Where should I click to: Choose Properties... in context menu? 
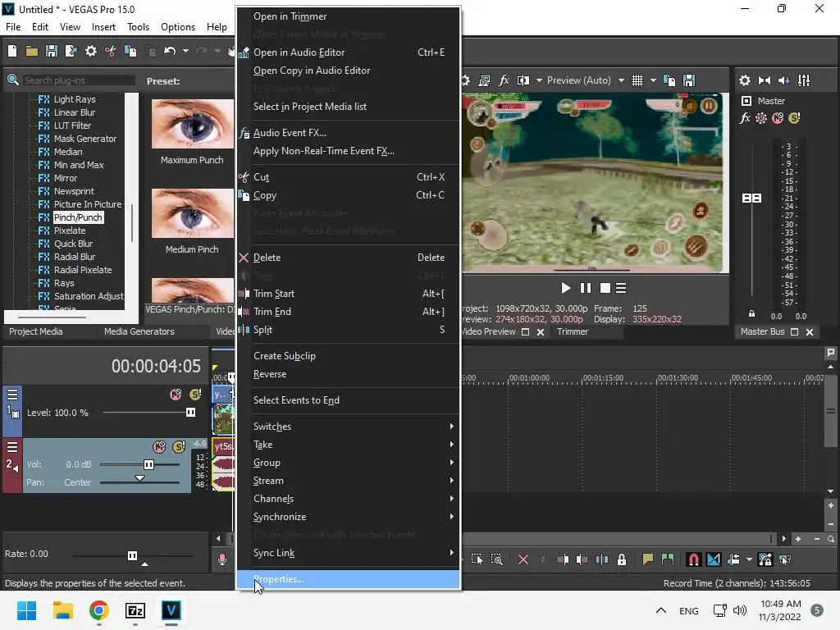pyautogui.click(x=348, y=579)
